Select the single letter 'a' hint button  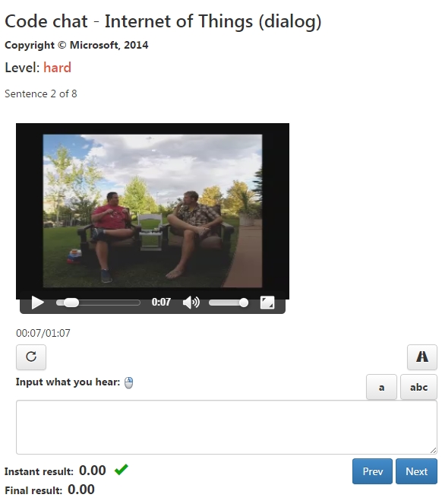pyautogui.click(x=381, y=387)
